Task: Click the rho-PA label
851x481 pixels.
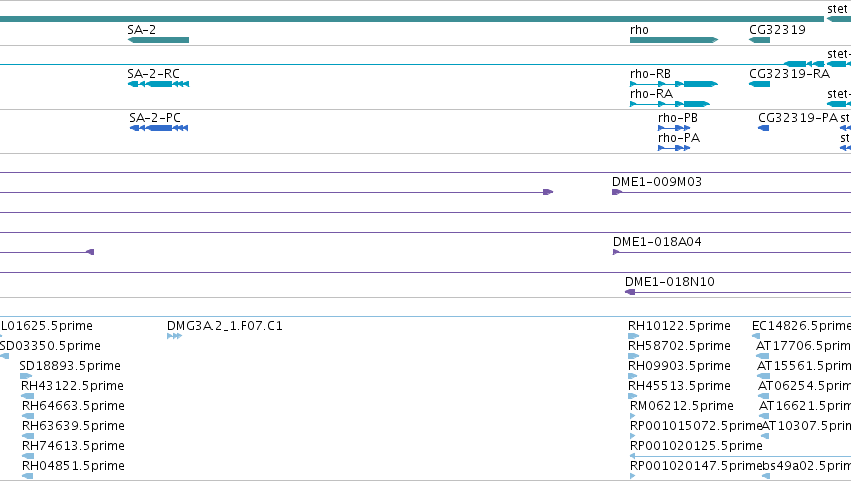Action: pos(679,138)
